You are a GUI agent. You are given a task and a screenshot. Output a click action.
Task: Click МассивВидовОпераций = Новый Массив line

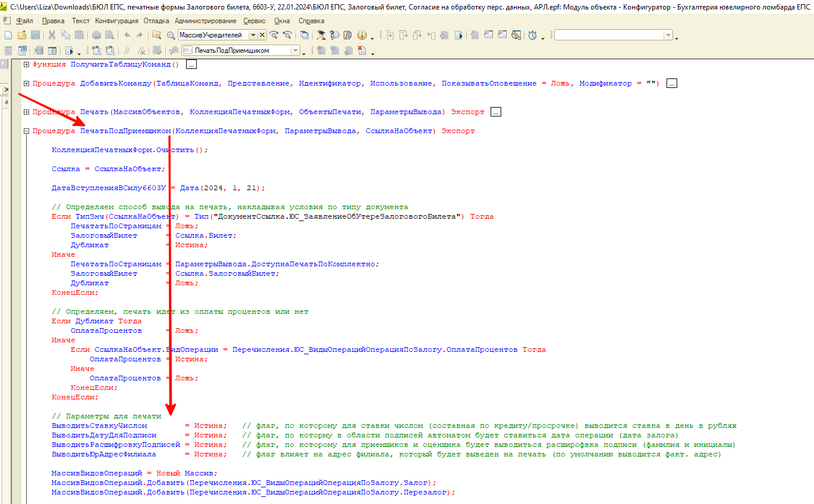135,473
